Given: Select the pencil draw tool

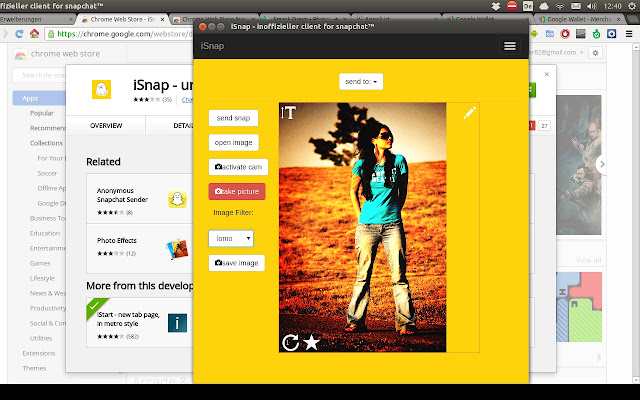Looking at the screenshot, I should pos(469,113).
